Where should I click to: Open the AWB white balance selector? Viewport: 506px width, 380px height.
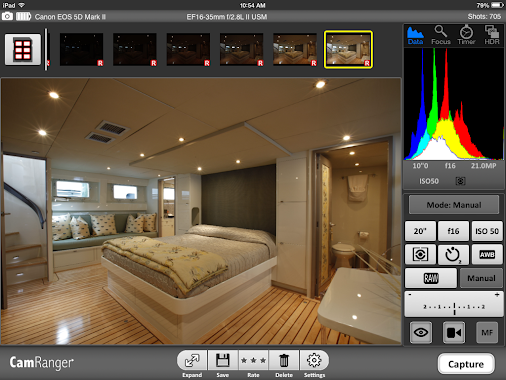click(x=487, y=255)
